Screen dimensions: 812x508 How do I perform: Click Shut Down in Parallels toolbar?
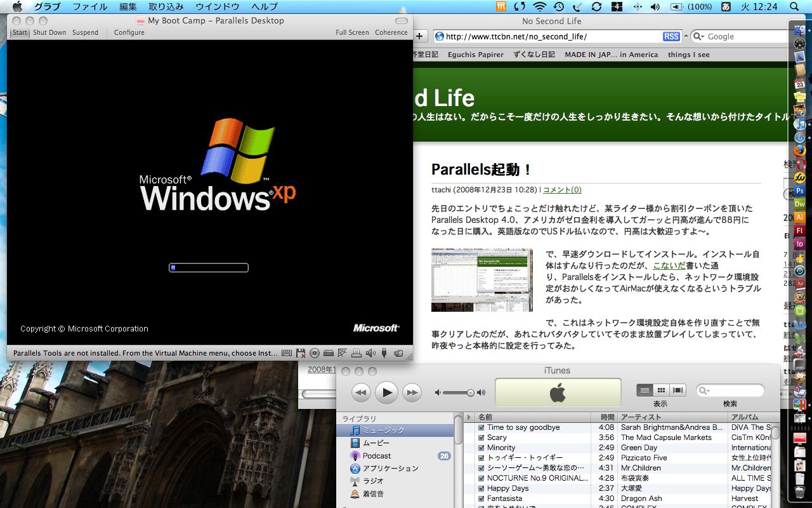pos(49,32)
